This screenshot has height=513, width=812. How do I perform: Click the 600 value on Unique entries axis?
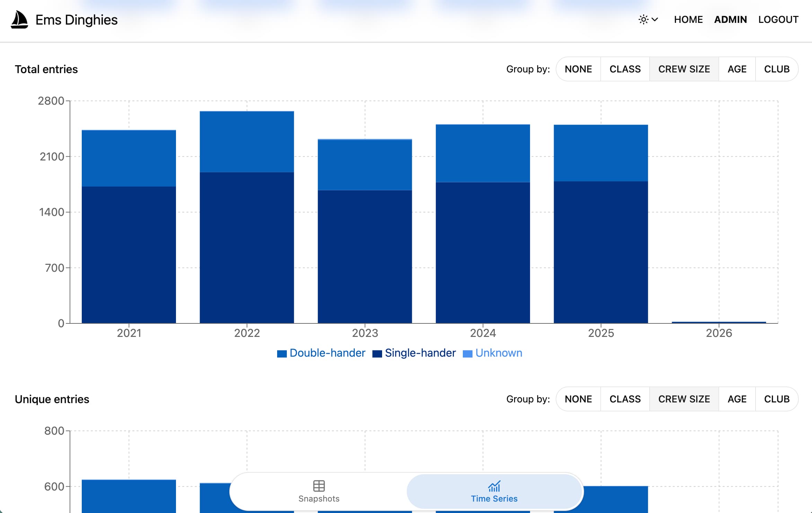coord(54,487)
